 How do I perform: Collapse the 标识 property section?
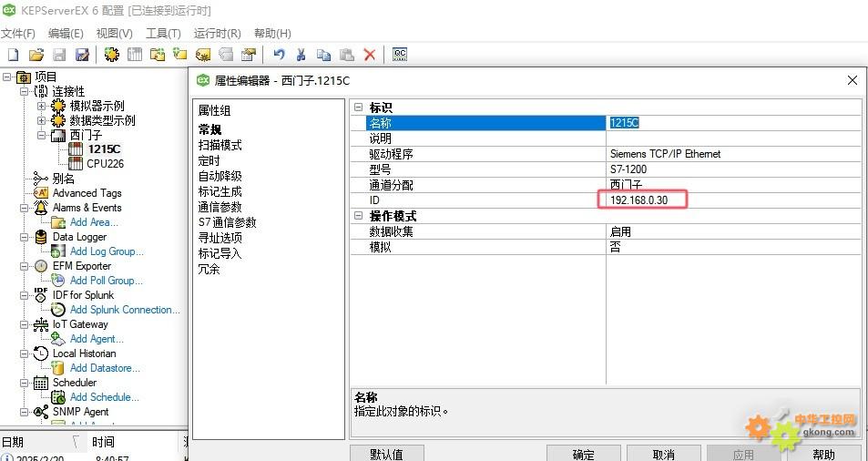359,108
